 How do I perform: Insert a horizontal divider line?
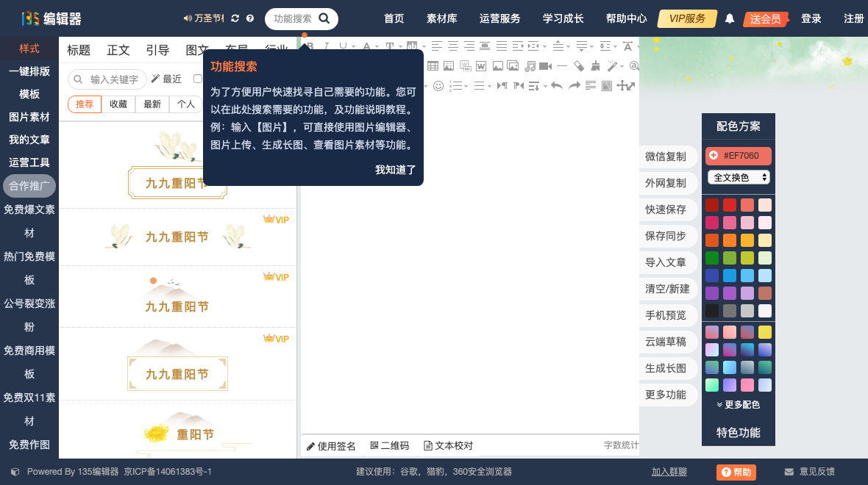click(x=562, y=66)
